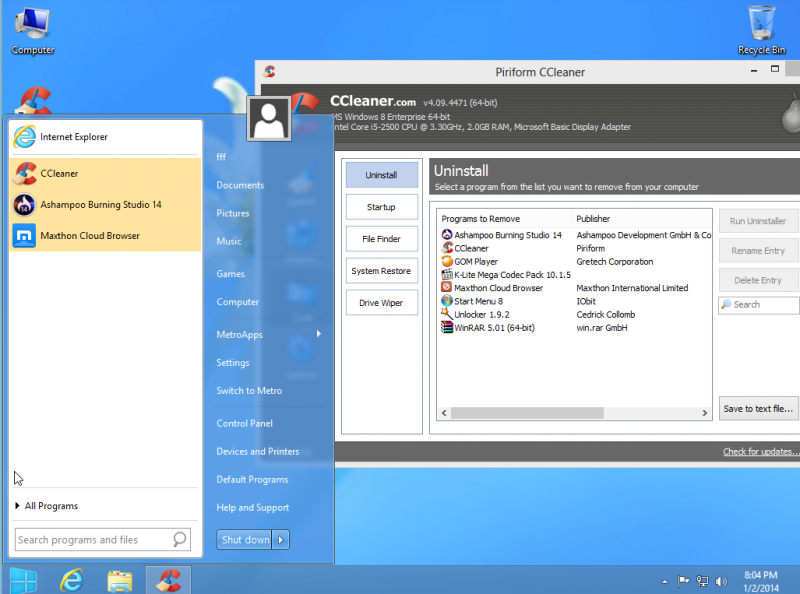Viewport: 800px width, 594px height.
Task: Select the Startup tool tab
Action: [x=382, y=207]
